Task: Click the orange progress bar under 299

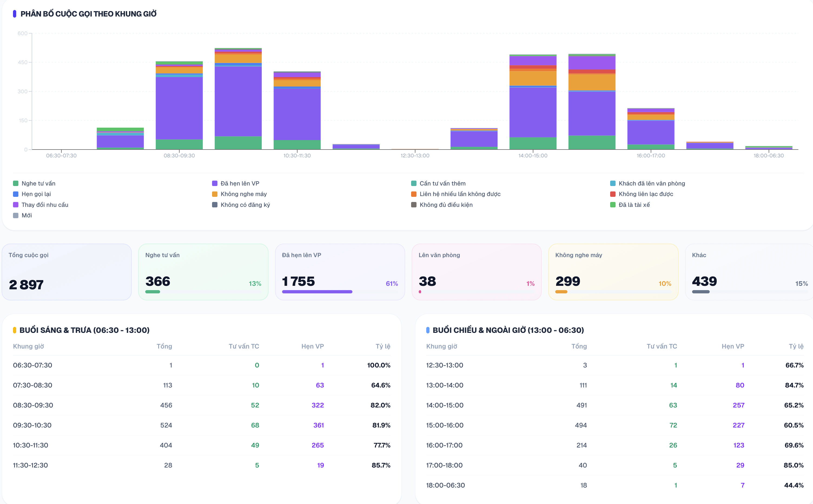Action: pyautogui.click(x=561, y=292)
